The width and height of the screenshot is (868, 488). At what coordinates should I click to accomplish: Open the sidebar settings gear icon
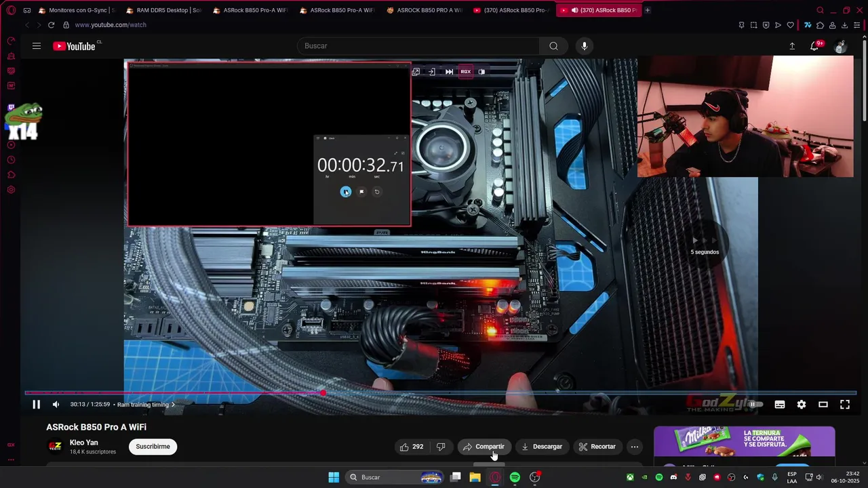coord(11,190)
